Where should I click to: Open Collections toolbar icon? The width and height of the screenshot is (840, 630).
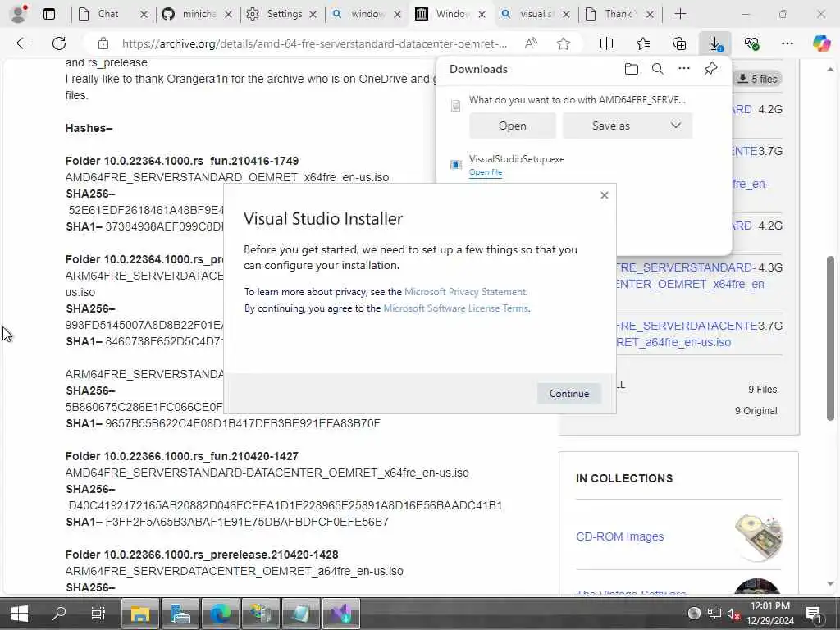coord(678,44)
